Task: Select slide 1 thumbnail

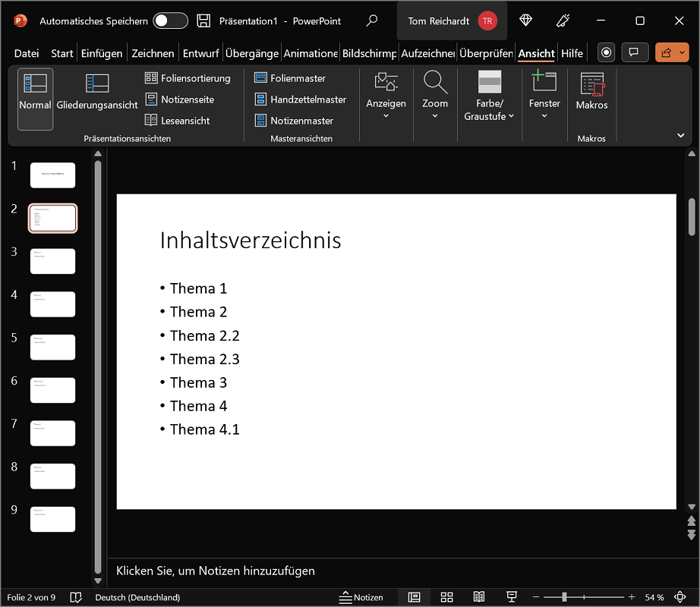Action: point(52,175)
